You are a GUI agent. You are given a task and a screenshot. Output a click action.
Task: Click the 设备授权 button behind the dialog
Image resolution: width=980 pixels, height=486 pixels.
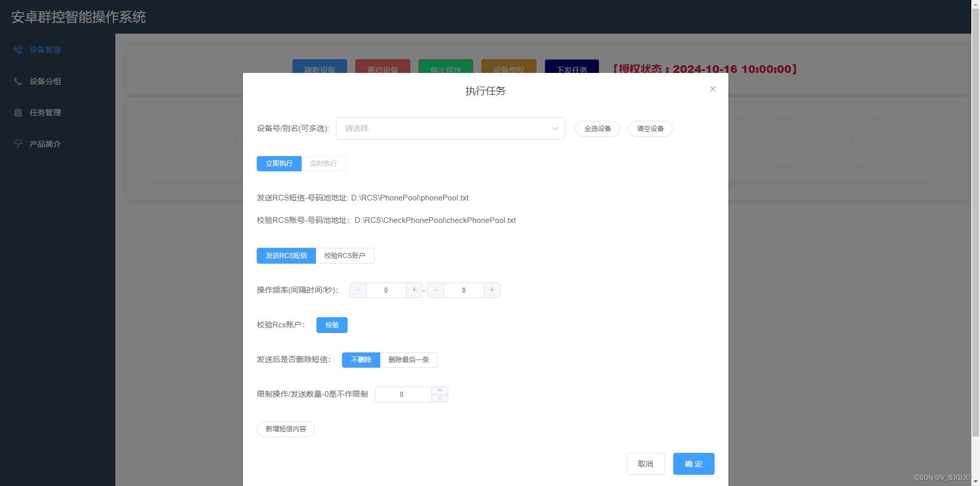pos(509,66)
